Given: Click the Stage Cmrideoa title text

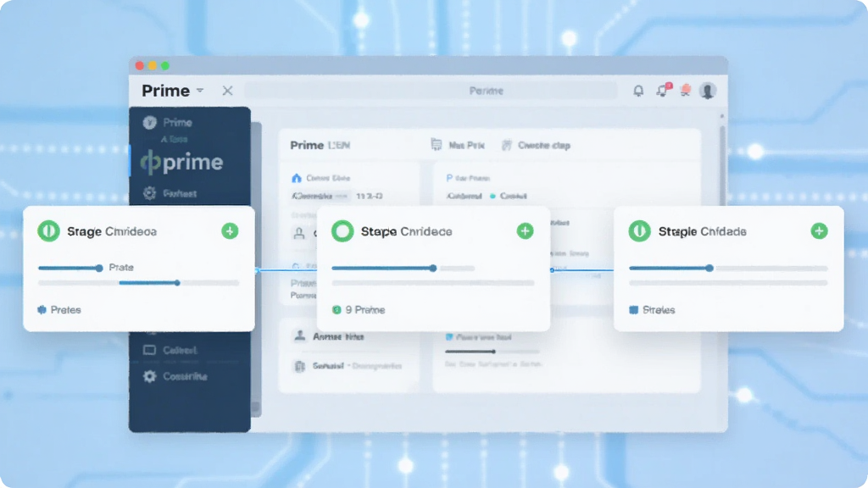Looking at the screenshot, I should point(112,231).
